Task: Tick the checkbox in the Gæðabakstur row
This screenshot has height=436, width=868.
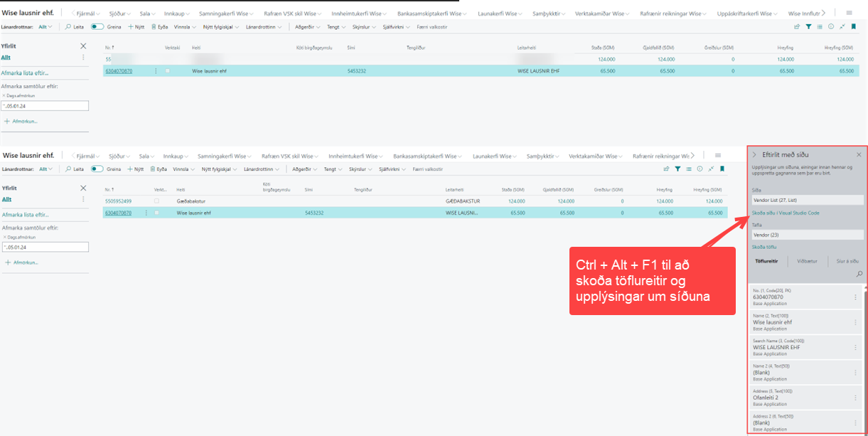Action: 157,201
